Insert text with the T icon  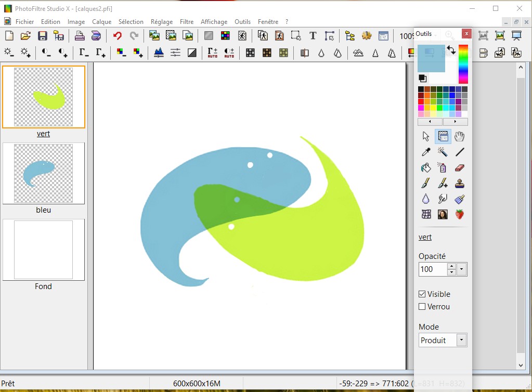click(x=313, y=35)
